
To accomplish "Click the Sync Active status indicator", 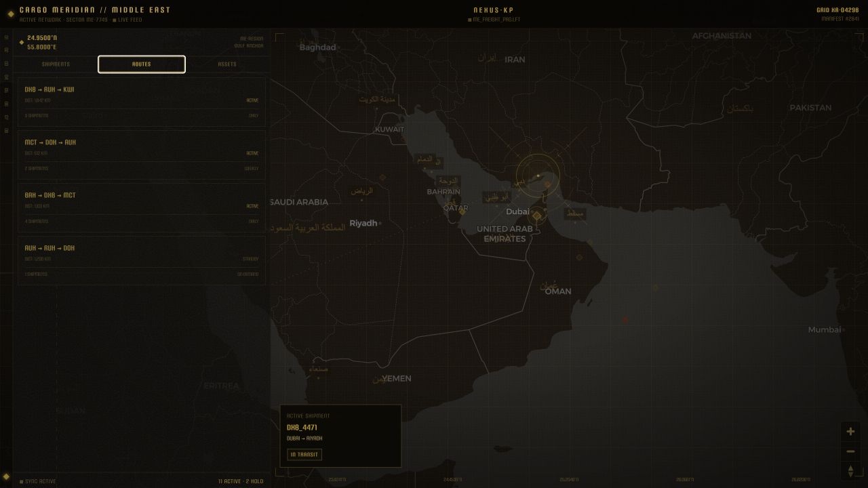I will click(x=38, y=481).
